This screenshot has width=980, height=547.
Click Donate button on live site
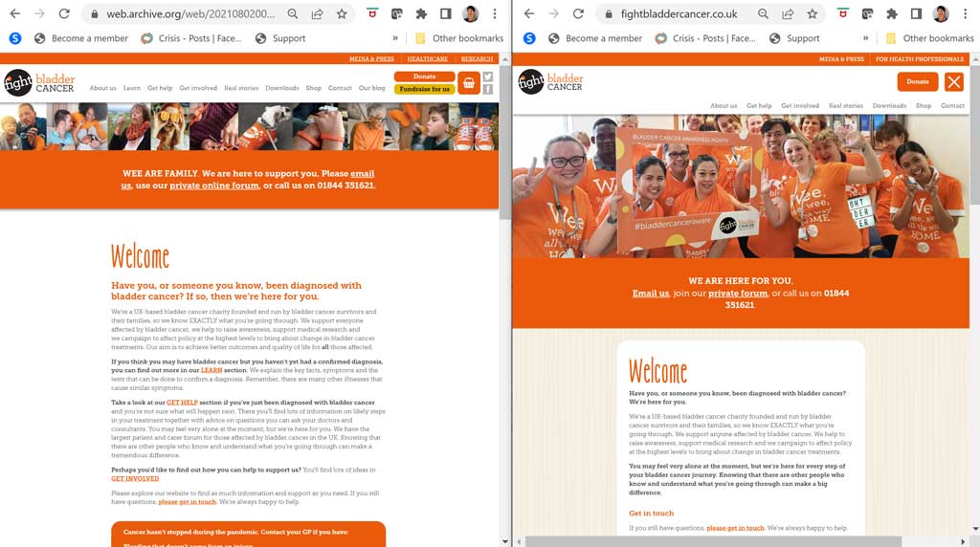[918, 82]
